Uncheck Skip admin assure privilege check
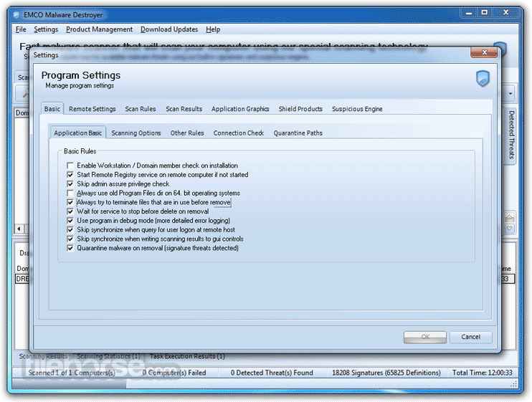 pos(70,184)
